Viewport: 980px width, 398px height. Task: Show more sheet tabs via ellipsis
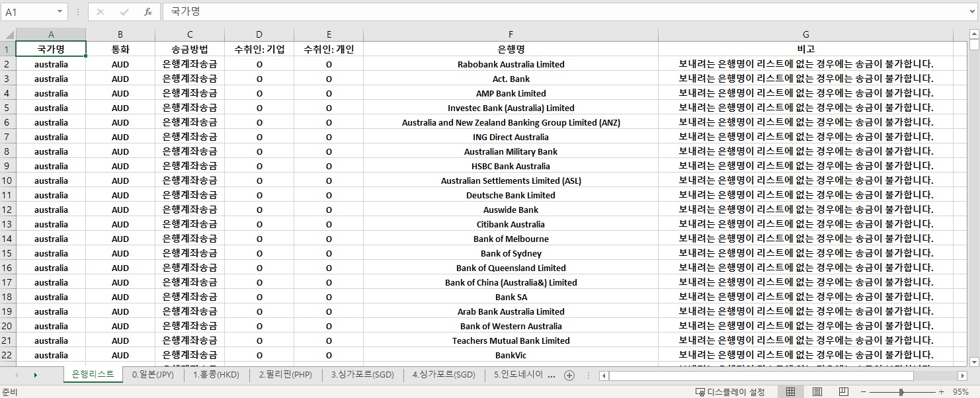pos(551,375)
